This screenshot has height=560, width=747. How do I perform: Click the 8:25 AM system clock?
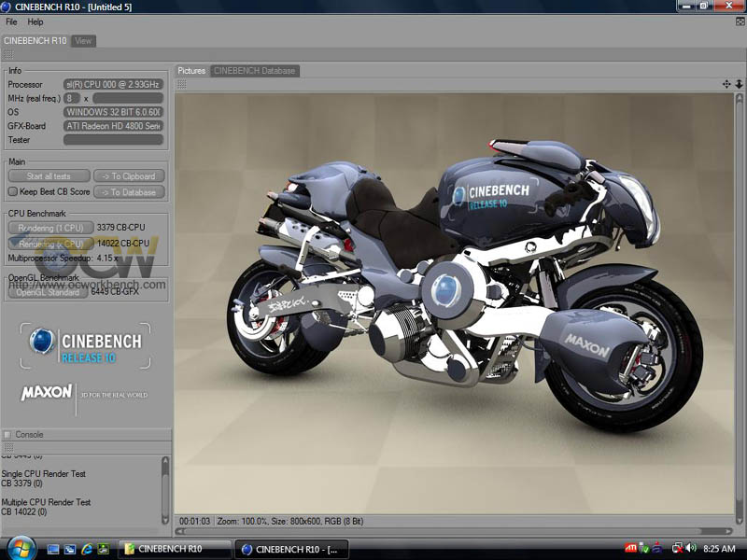point(719,549)
